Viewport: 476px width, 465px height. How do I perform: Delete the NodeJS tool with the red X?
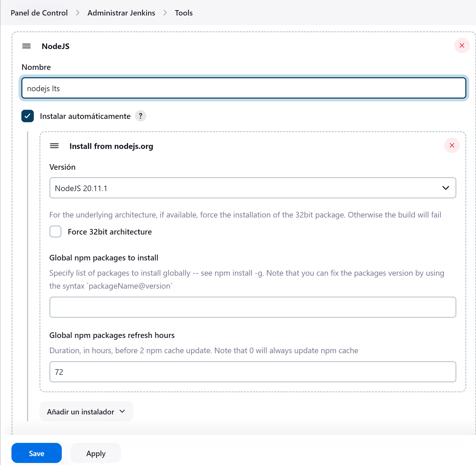462,45
